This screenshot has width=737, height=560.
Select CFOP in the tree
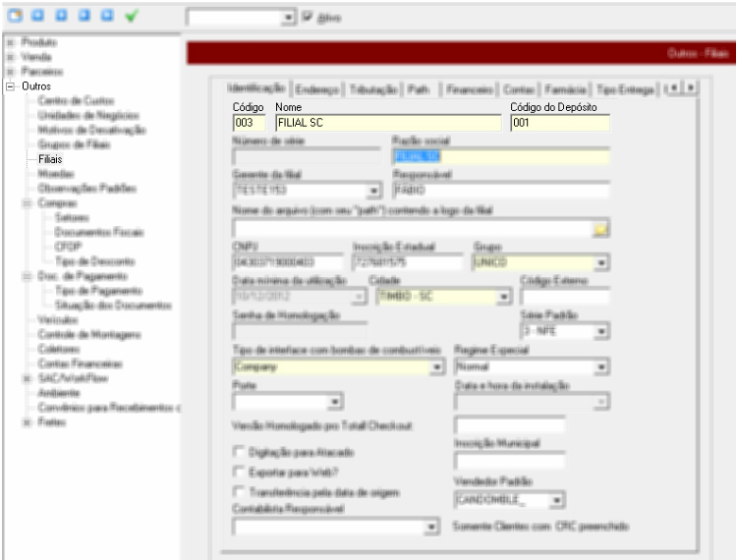tap(68, 247)
